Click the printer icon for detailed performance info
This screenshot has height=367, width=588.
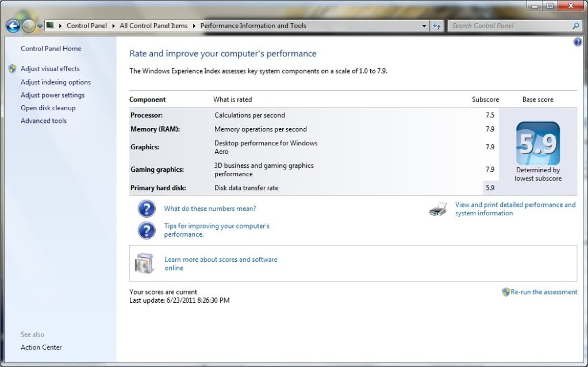click(x=438, y=209)
